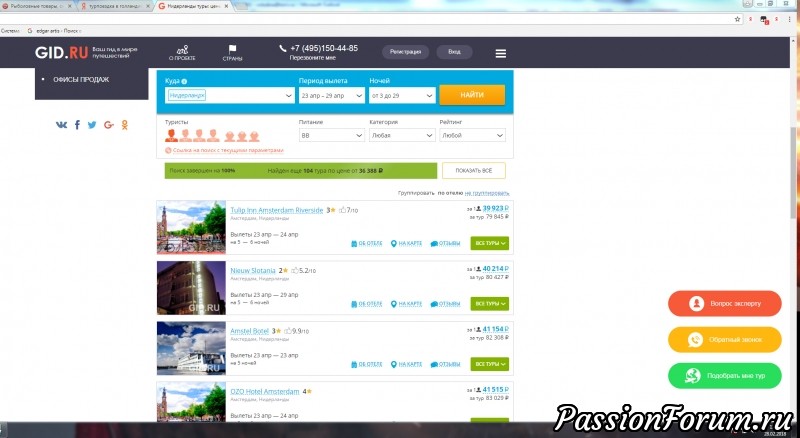Open the hamburger menu in header

click(500, 53)
